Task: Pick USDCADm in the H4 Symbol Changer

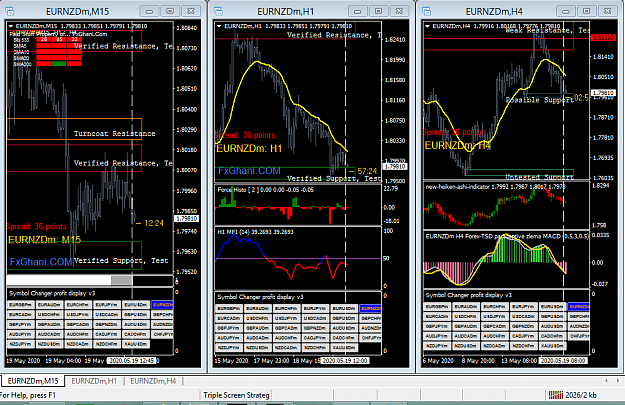Action: (524, 317)
